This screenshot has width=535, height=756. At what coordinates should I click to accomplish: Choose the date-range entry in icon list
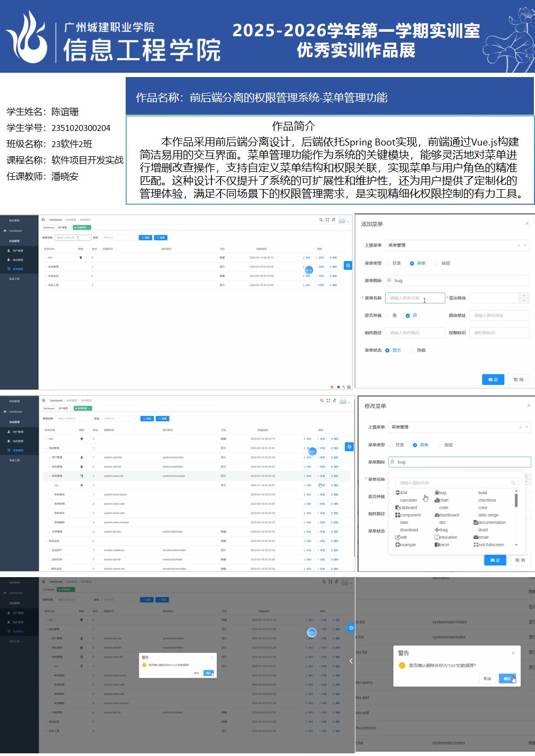point(488,515)
